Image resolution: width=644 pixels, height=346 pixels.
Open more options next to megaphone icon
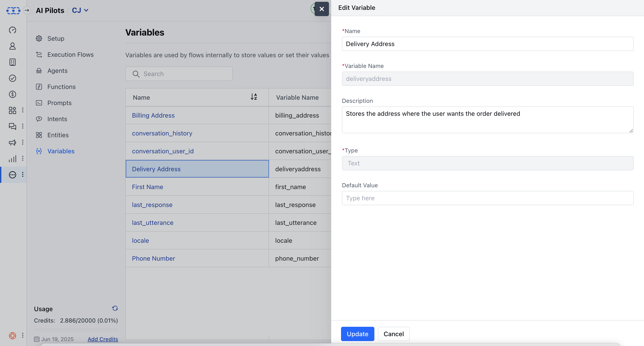[23, 142]
